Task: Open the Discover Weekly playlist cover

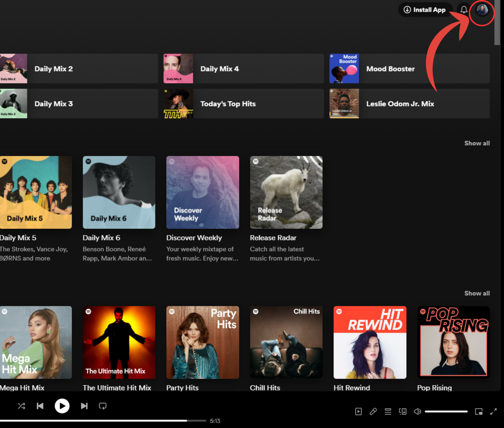Action: coord(203,192)
